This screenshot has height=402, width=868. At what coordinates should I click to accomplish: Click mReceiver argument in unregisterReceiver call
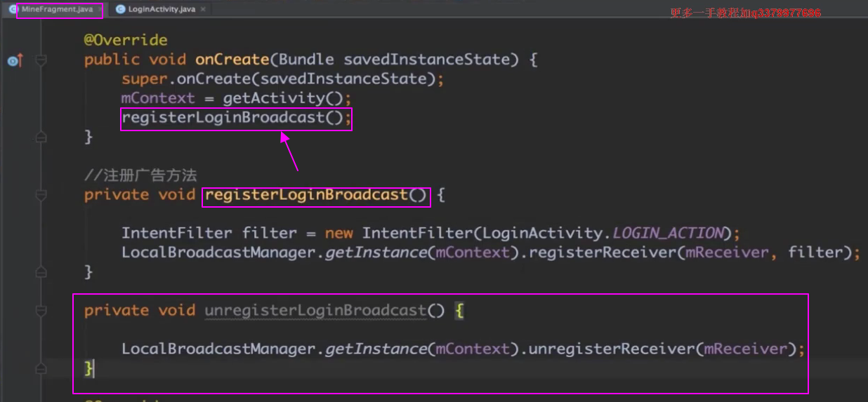pos(745,349)
